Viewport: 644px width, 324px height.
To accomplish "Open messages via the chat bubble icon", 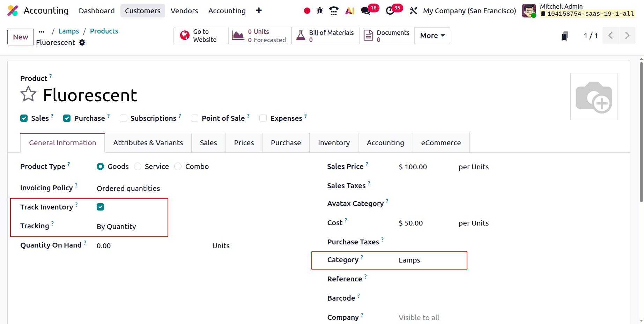I will pyautogui.click(x=366, y=10).
